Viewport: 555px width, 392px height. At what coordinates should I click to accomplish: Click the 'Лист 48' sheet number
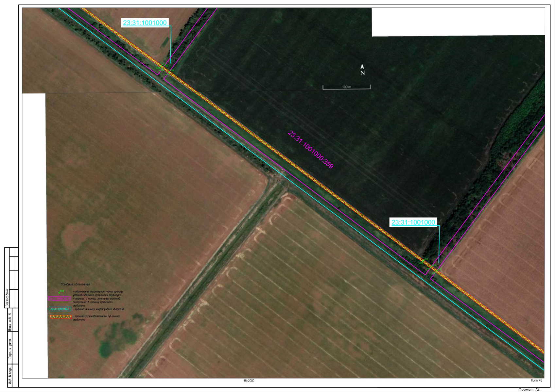click(536, 380)
